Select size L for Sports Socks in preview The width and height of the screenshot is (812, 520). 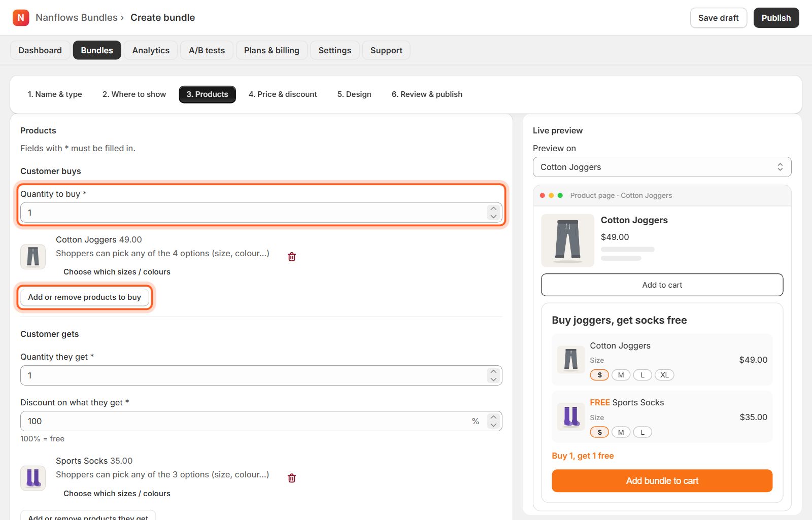tap(642, 432)
